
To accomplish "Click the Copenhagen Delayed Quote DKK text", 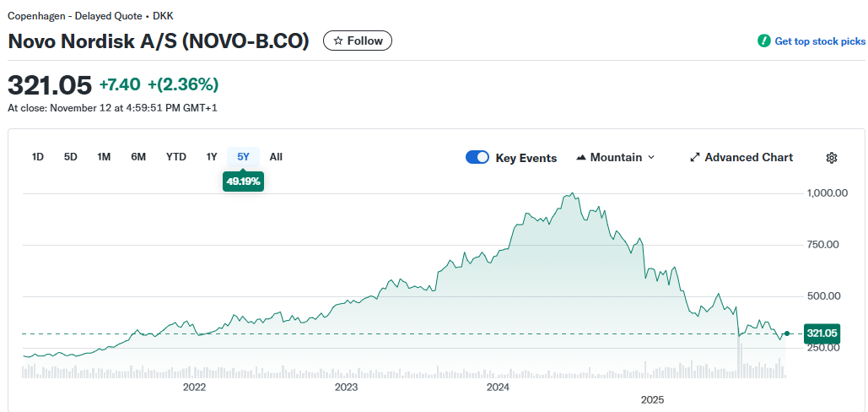I will [x=90, y=16].
